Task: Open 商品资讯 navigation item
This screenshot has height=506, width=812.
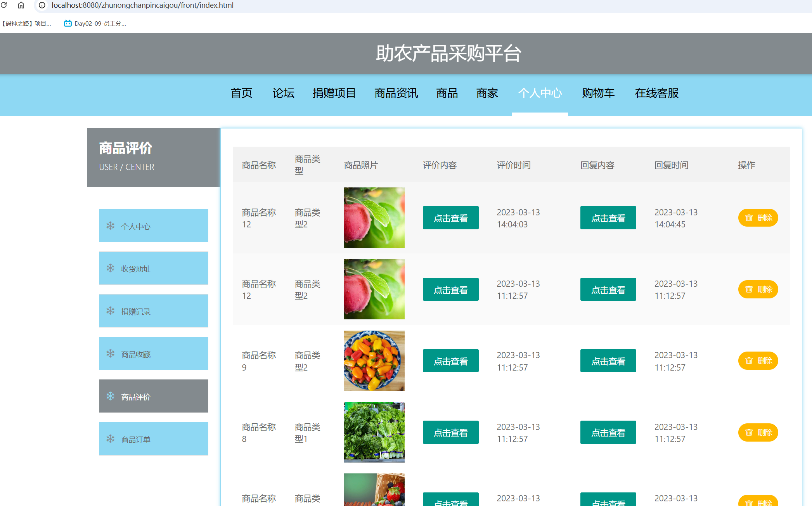Action: pyautogui.click(x=396, y=93)
